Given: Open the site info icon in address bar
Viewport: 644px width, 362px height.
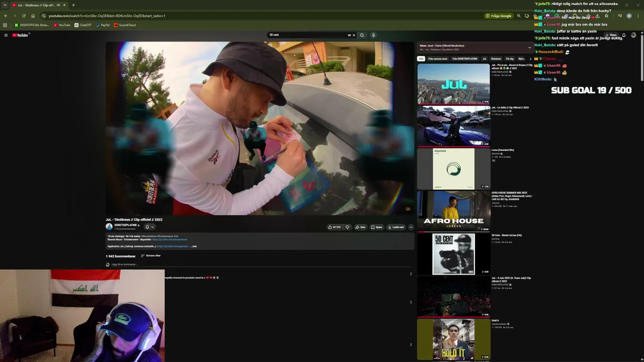Looking at the screenshot, I should (x=44, y=16).
